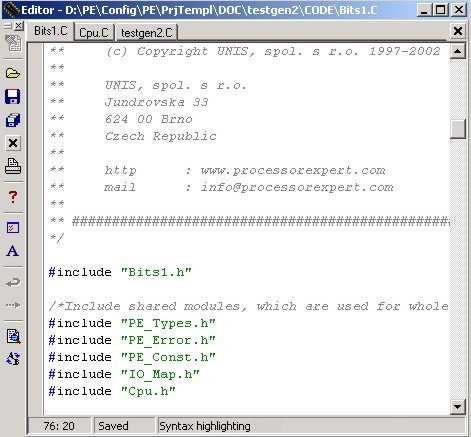The width and height of the screenshot is (471, 437).
Task: Click the Find in document magnifier icon
Action: pyautogui.click(x=13, y=336)
